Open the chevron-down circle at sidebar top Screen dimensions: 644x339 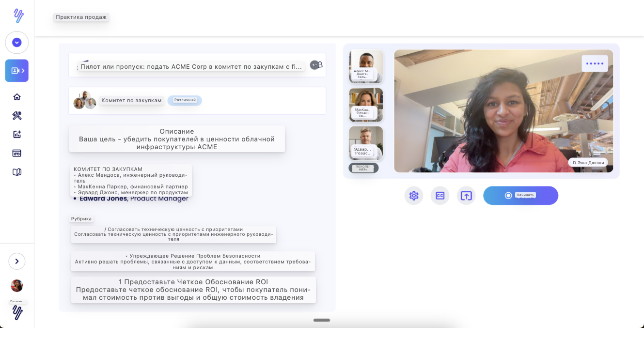click(17, 43)
